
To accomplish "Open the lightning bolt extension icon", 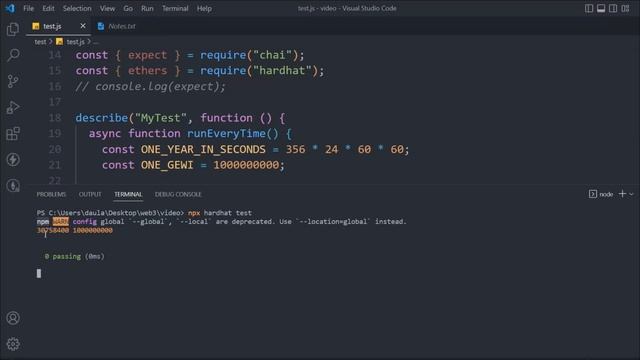I will (13, 159).
